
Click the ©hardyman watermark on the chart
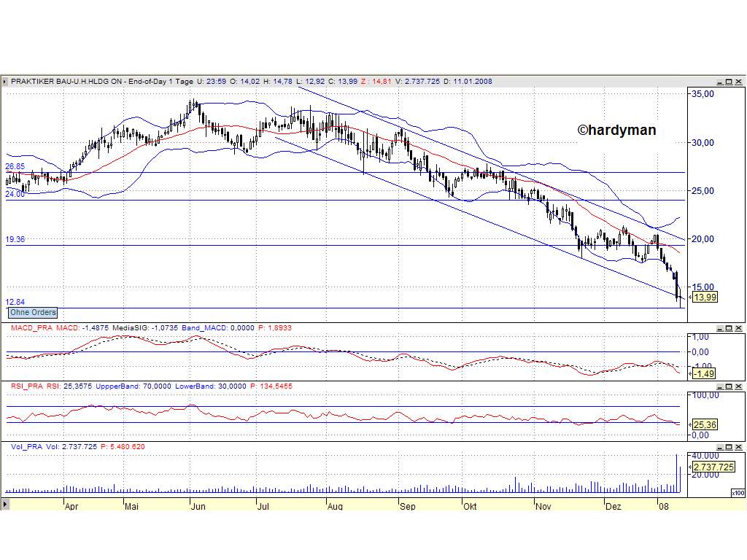click(x=616, y=130)
